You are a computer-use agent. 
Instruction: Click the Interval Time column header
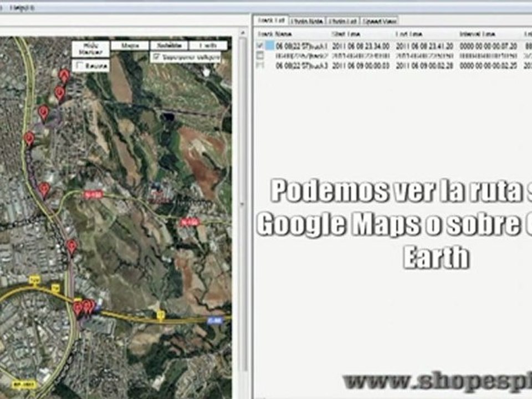[x=477, y=34]
